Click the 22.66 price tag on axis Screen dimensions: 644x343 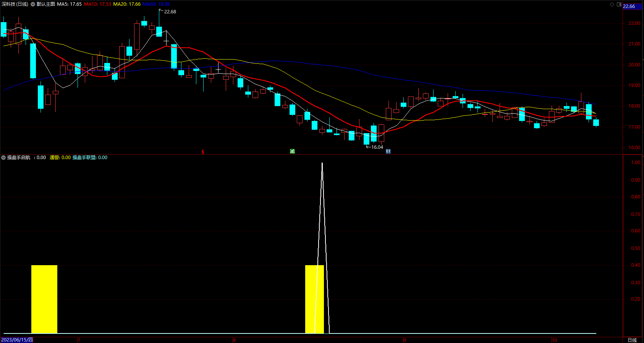[x=632, y=6]
